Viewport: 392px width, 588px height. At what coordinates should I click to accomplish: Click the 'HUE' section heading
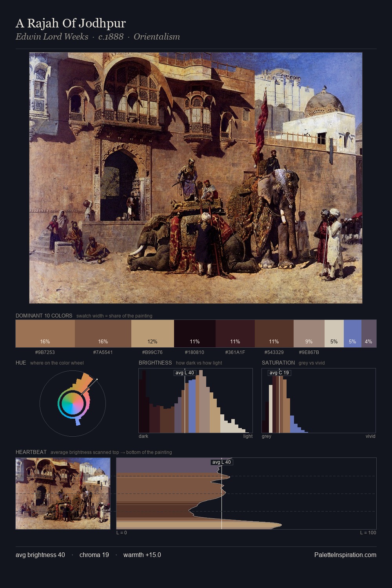click(21, 363)
